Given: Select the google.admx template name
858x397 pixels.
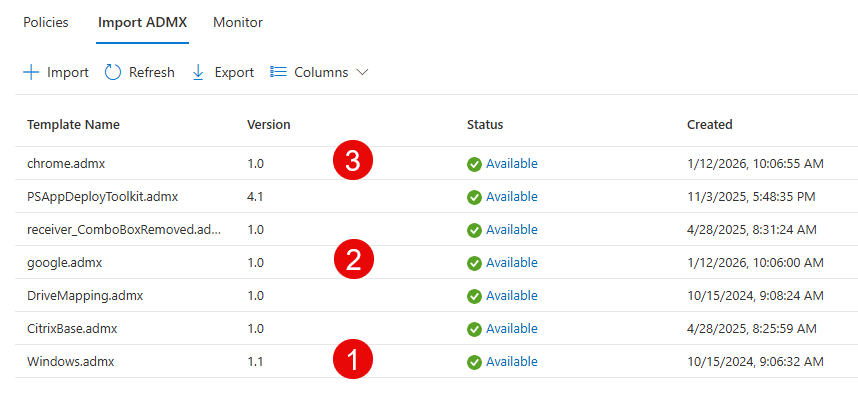Looking at the screenshot, I should (x=65, y=263).
